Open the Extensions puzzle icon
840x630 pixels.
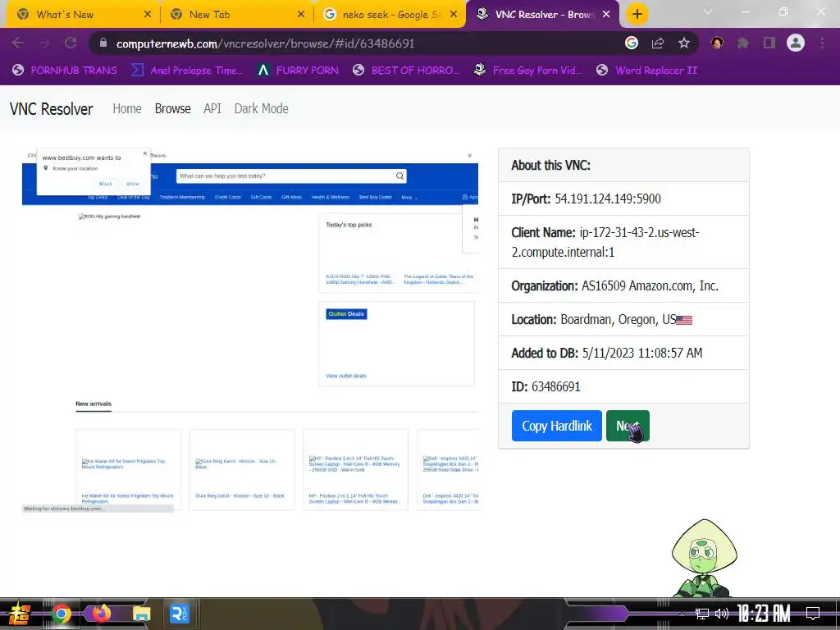click(743, 43)
